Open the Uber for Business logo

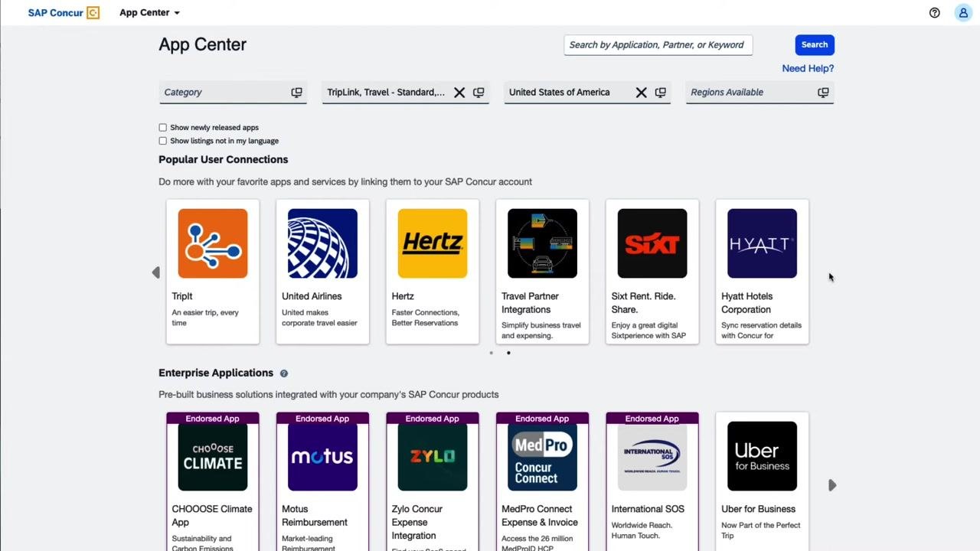point(762,456)
